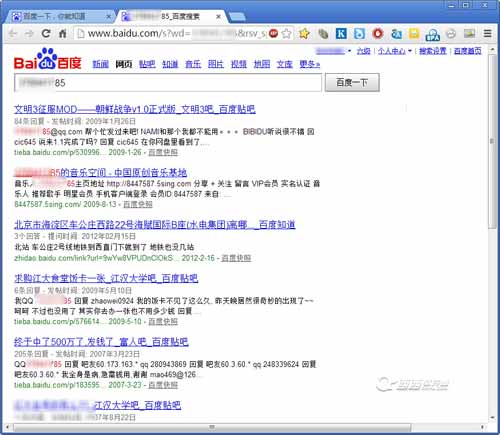Go back to the previous page
Viewport: 500px width, 435px height.
13,33
